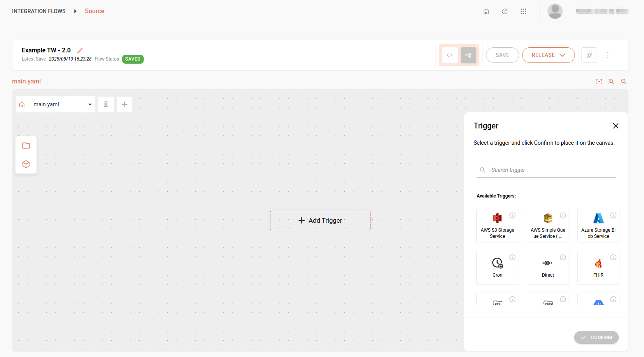Open the more options menu next to RELEASE
Screen dimensions: 644x357
pyautogui.click(x=608, y=55)
